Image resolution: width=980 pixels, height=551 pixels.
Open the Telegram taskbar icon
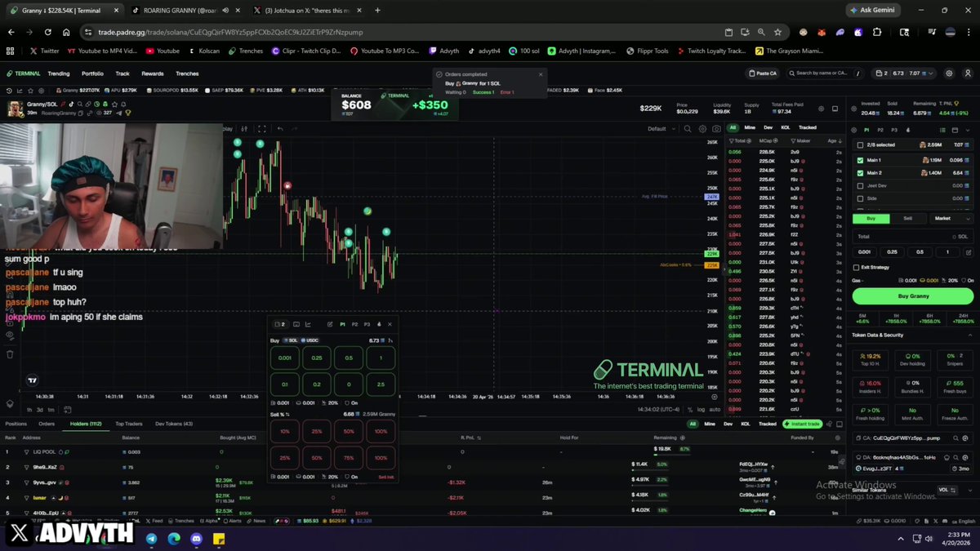point(152,539)
